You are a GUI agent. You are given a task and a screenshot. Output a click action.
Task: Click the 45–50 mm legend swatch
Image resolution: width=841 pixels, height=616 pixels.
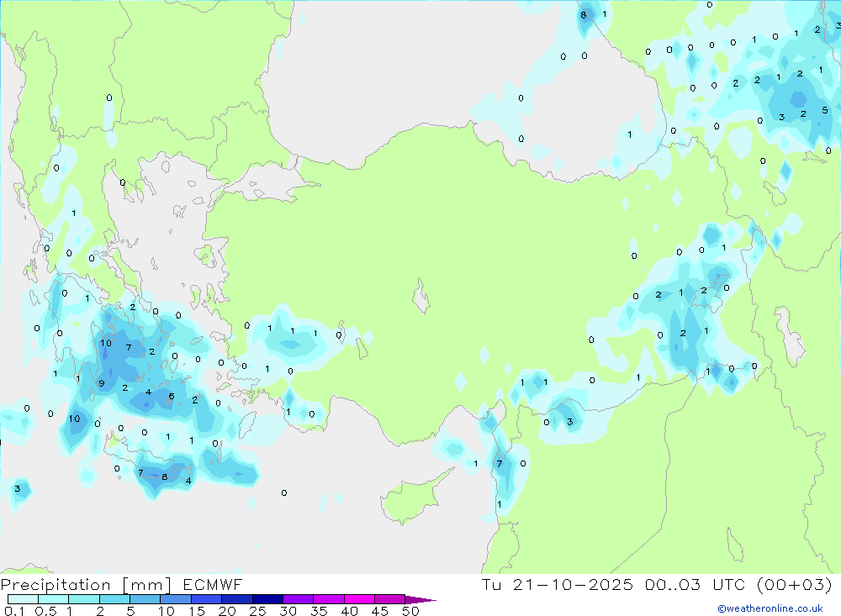point(390,599)
